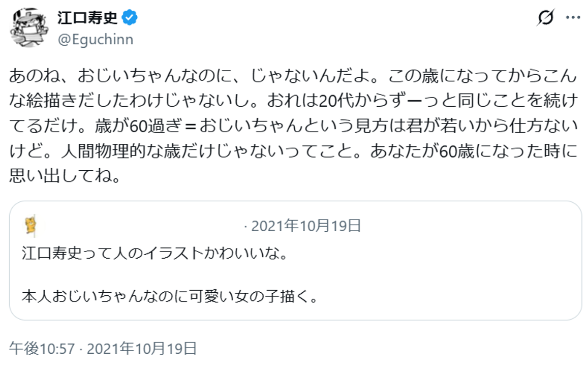Open the @Eguchinn handle link
The height and width of the screenshot is (370, 588).
click(x=96, y=40)
